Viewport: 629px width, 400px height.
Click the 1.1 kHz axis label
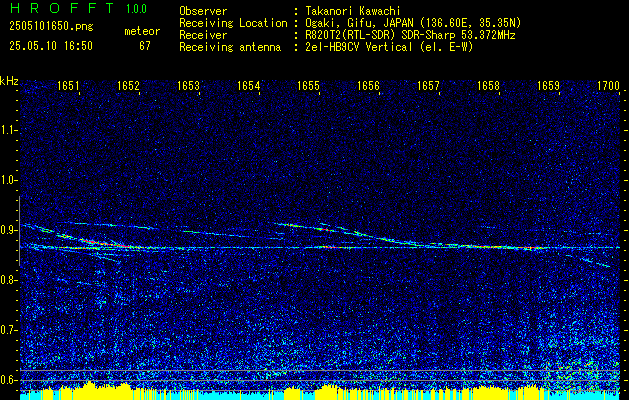[8, 130]
